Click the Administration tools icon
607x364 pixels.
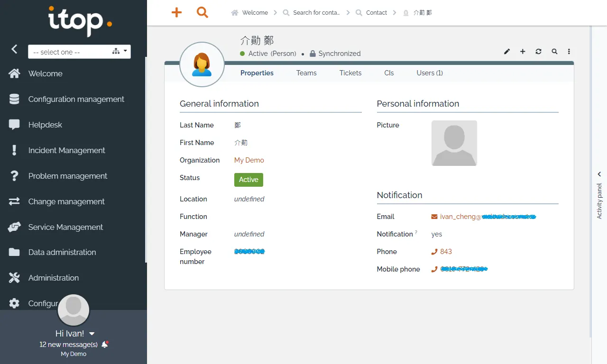point(14,278)
